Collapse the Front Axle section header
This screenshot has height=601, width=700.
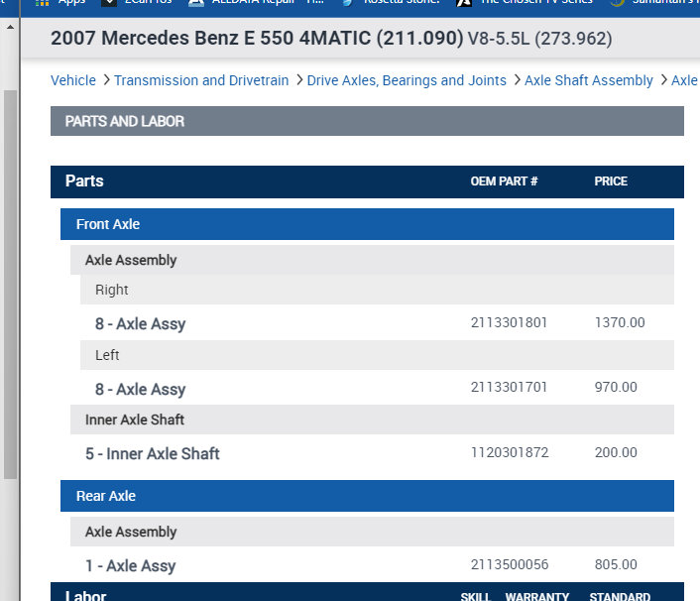tap(108, 224)
